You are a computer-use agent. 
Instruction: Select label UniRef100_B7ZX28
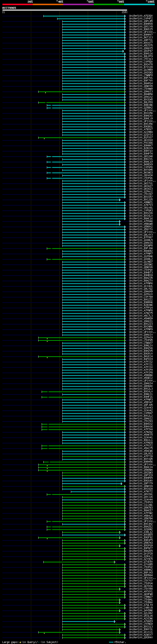tap(141, 67)
